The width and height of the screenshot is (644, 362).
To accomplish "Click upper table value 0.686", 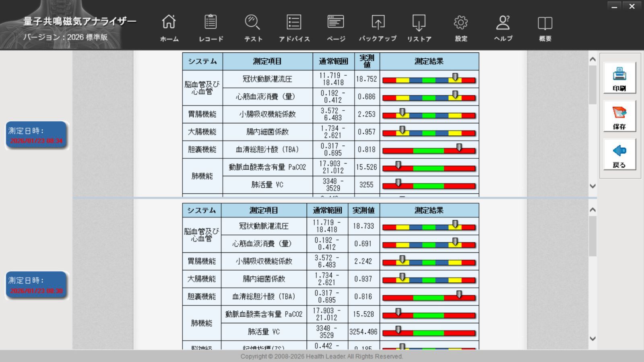I will [366, 97].
